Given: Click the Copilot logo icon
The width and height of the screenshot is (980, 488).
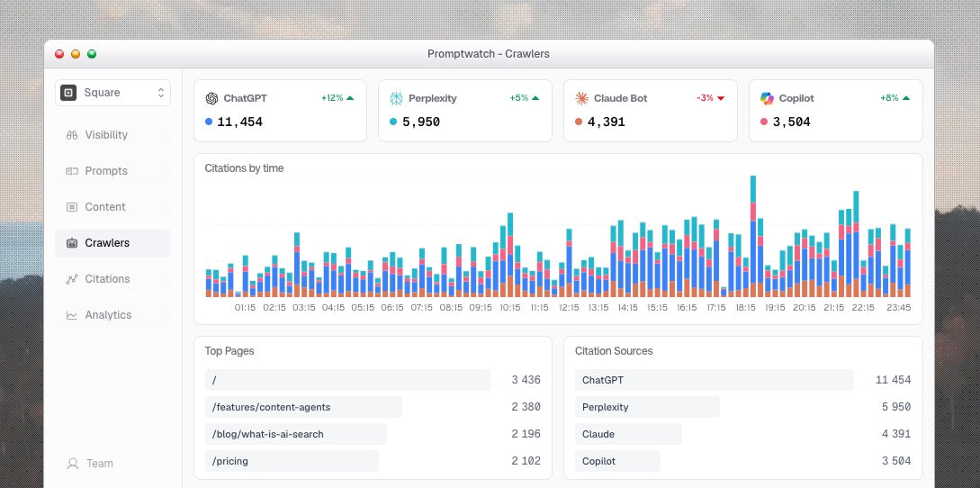Looking at the screenshot, I should click(x=767, y=98).
